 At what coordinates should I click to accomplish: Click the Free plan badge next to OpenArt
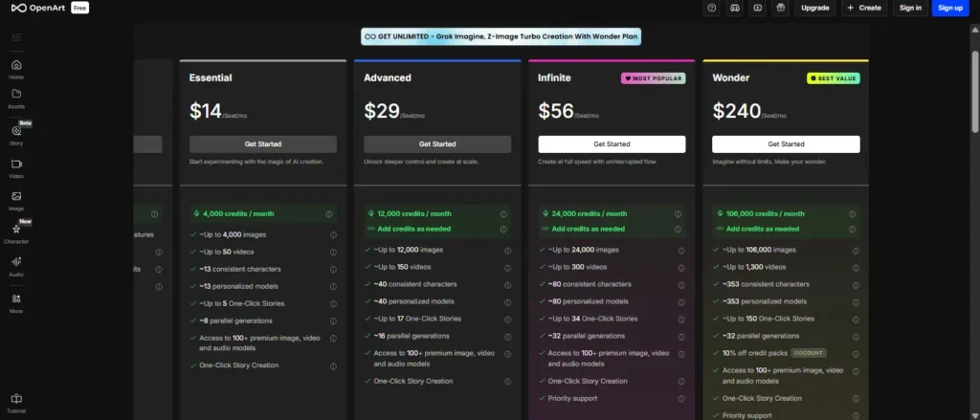click(79, 8)
